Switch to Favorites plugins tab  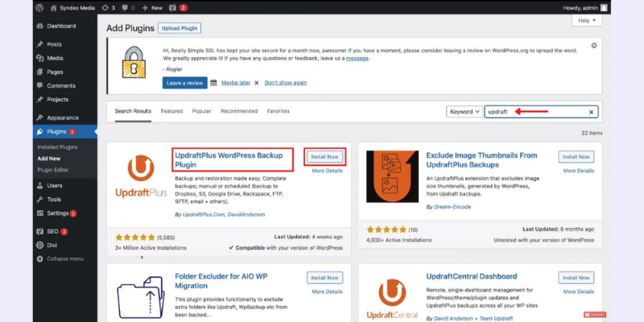click(278, 111)
